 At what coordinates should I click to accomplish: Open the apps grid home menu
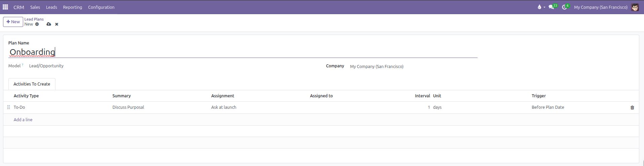[x=5, y=7]
